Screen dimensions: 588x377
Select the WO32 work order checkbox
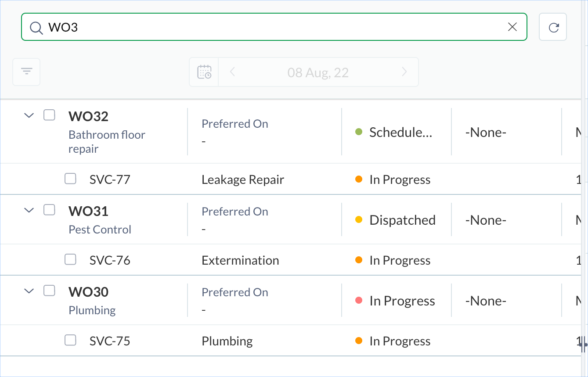[49, 115]
